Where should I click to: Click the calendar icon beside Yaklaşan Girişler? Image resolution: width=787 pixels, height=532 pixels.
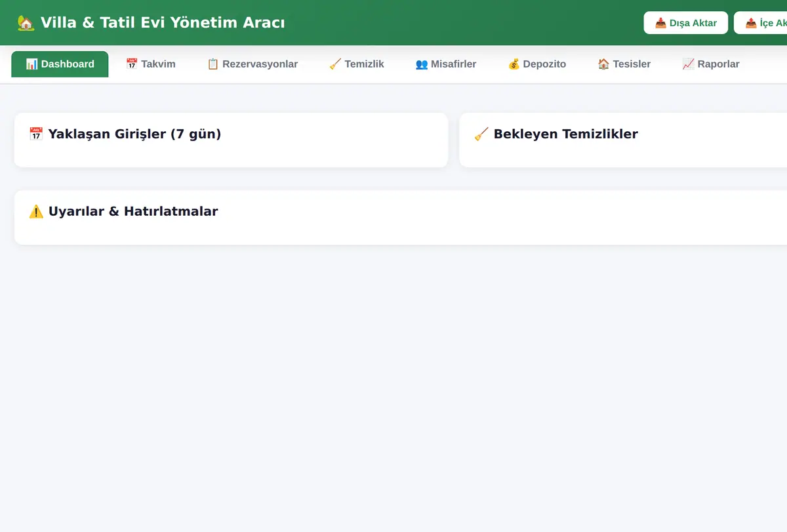coord(36,134)
